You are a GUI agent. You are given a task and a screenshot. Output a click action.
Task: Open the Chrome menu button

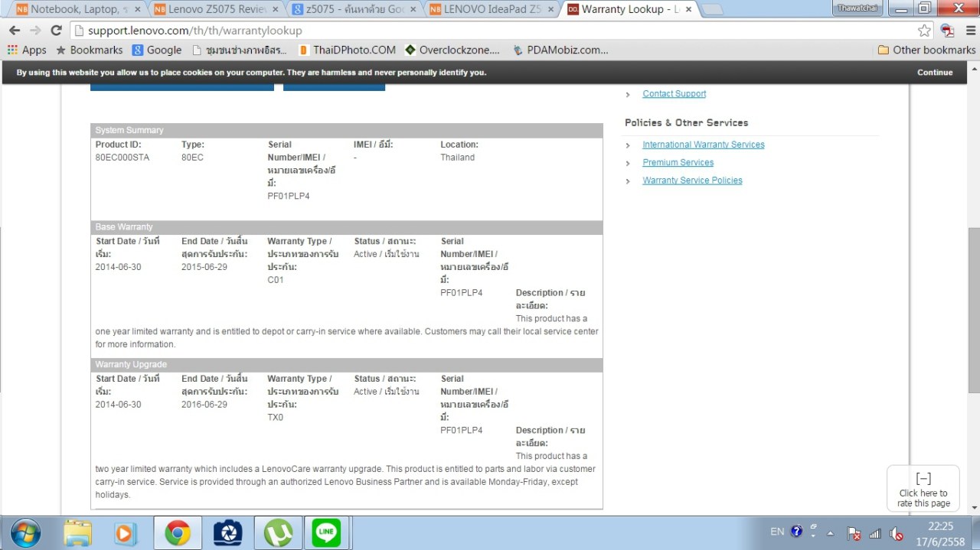971,31
